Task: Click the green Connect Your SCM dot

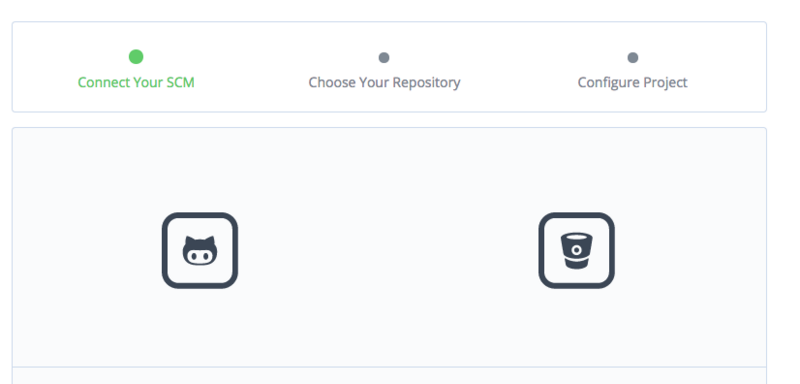Action: point(136,57)
